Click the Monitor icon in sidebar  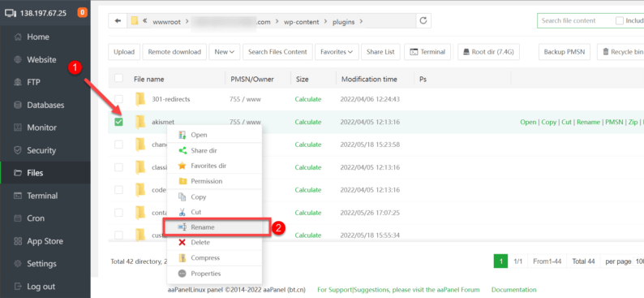pos(18,127)
